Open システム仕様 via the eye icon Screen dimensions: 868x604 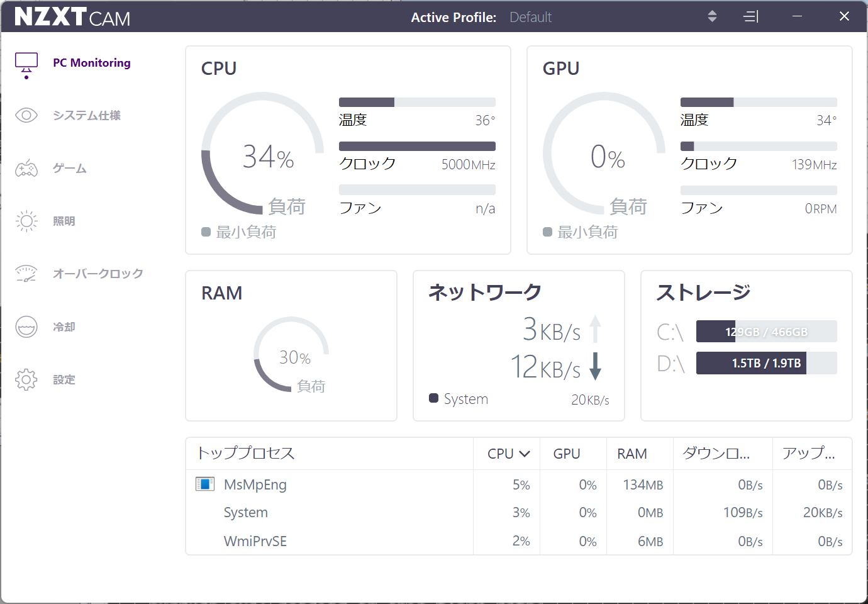(26, 115)
